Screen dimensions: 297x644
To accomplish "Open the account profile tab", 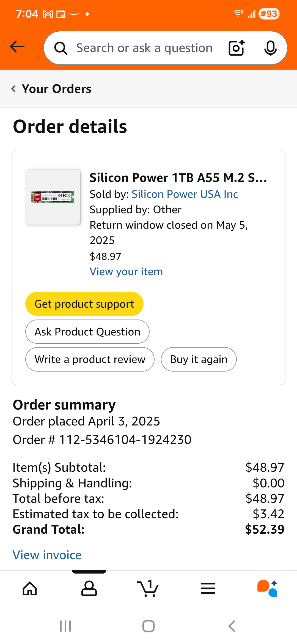I will coord(89,588).
